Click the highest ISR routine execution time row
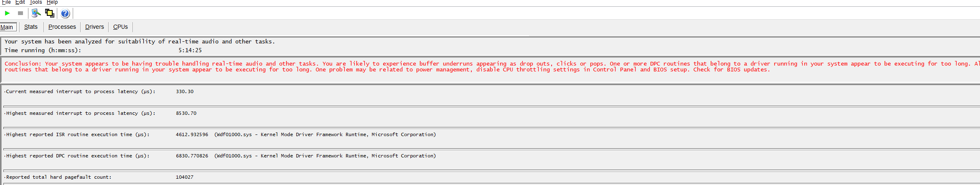 pos(491,134)
